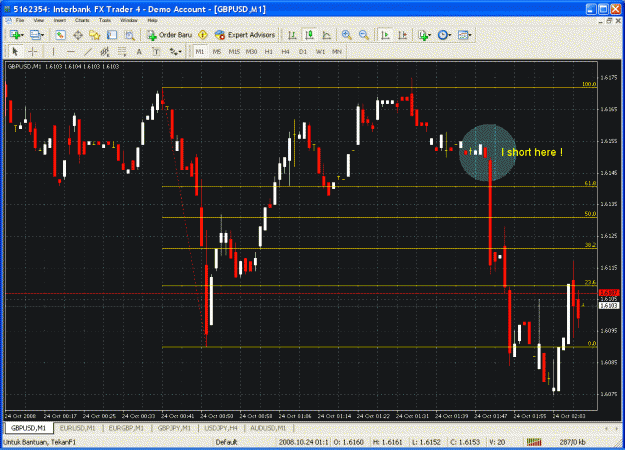The height and width of the screenshot is (450, 625).
Task: Switch to M5 timeframe
Action: pos(217,51)
